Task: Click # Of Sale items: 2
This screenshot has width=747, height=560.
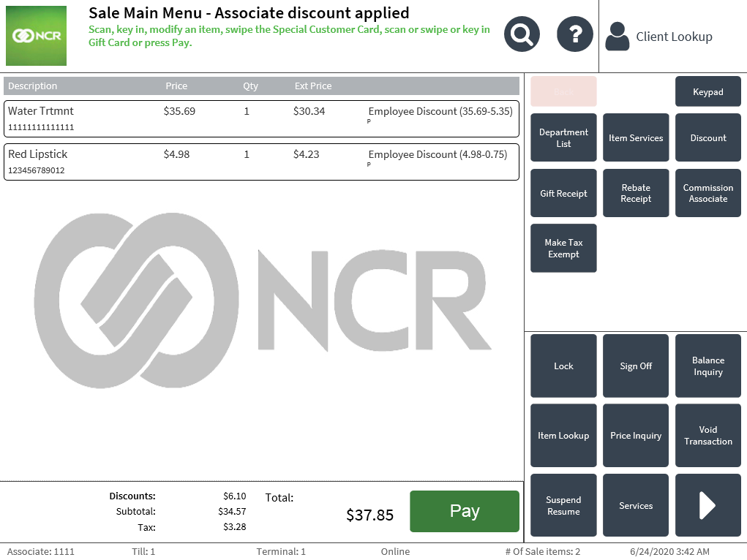Action: pyautogui.click(x=543, y=551)
